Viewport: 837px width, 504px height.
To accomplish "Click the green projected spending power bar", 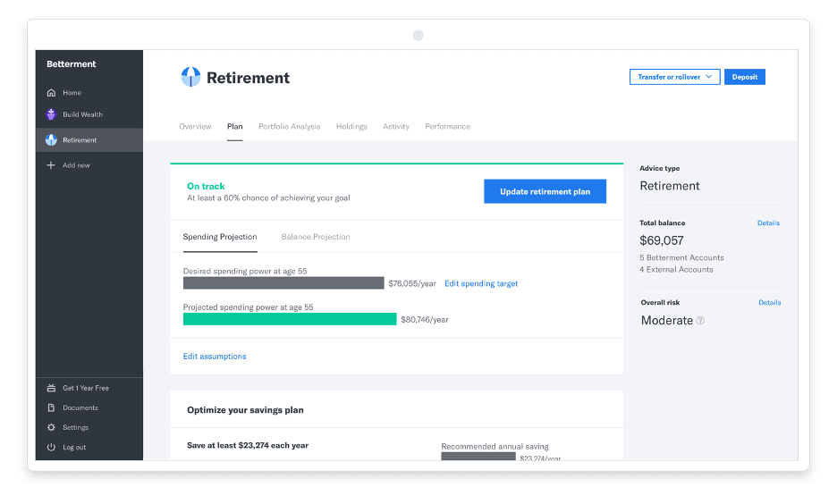I will [290, 319].
